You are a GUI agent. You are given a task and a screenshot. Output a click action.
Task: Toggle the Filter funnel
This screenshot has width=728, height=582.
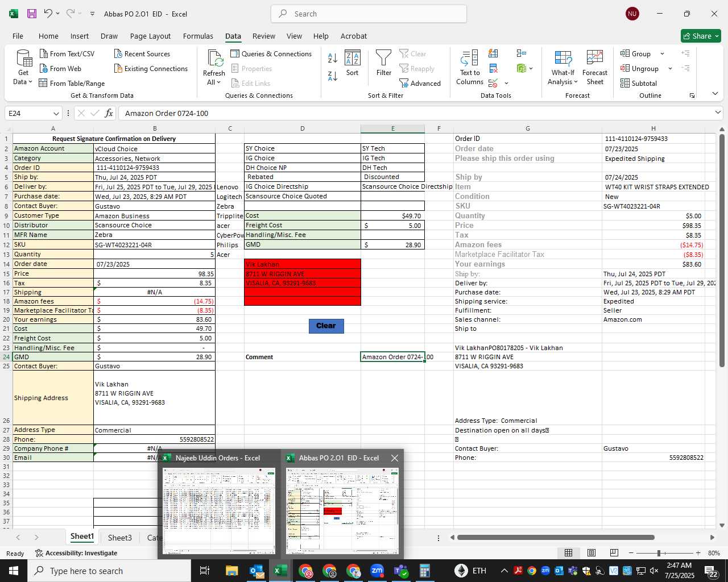(x=384, y=63)
